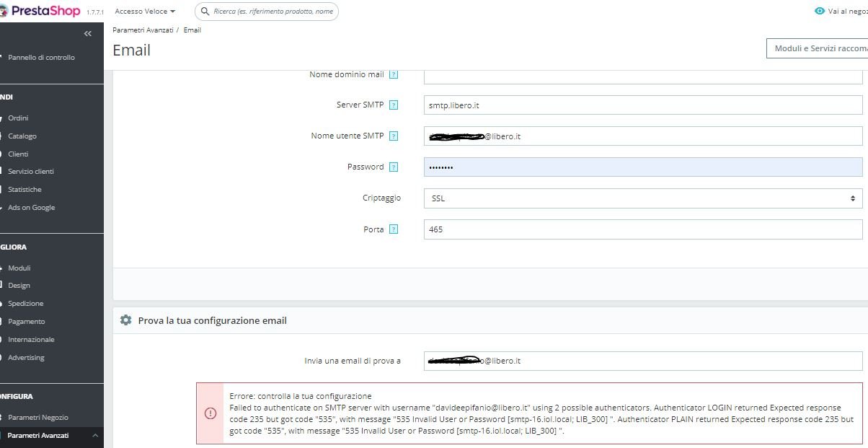The height and width of the screenshot is (448, 868).
Task: Focus the Porta input field
Action: click(x=643, y=229)
